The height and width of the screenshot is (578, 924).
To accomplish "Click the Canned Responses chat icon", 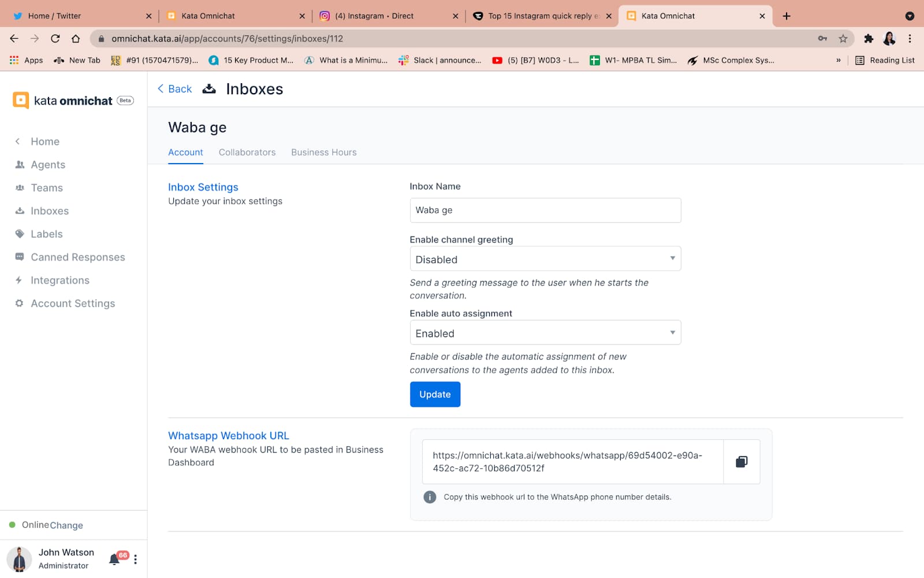I will pos(20,257).
